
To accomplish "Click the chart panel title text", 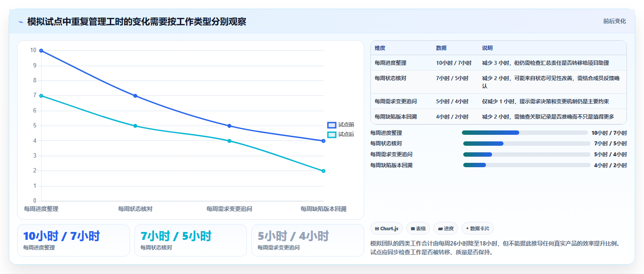I will (x=137, y=21).
